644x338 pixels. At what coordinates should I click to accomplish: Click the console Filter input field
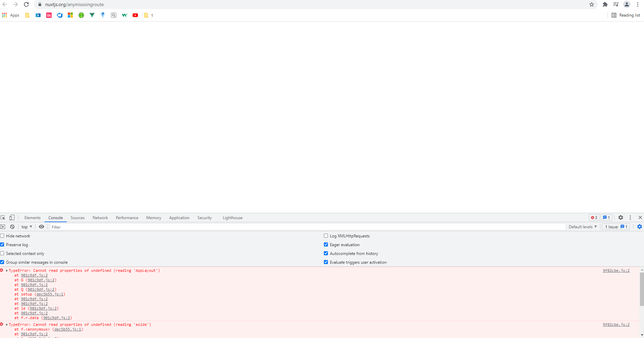pyautogui.click(x=308, y=227)
